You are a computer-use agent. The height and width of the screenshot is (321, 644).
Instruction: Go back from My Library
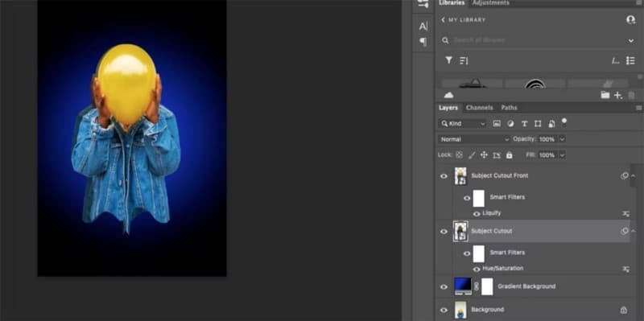click(444, 19)
